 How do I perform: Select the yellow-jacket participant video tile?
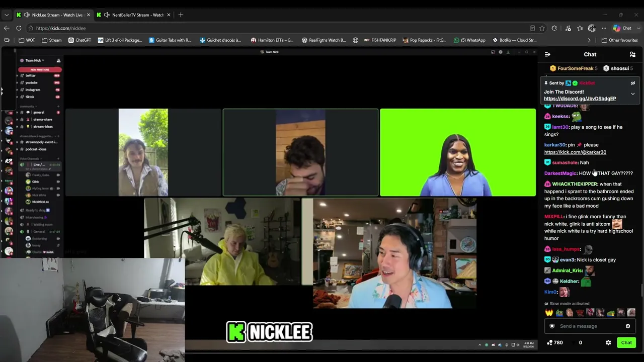coord(222,242)
